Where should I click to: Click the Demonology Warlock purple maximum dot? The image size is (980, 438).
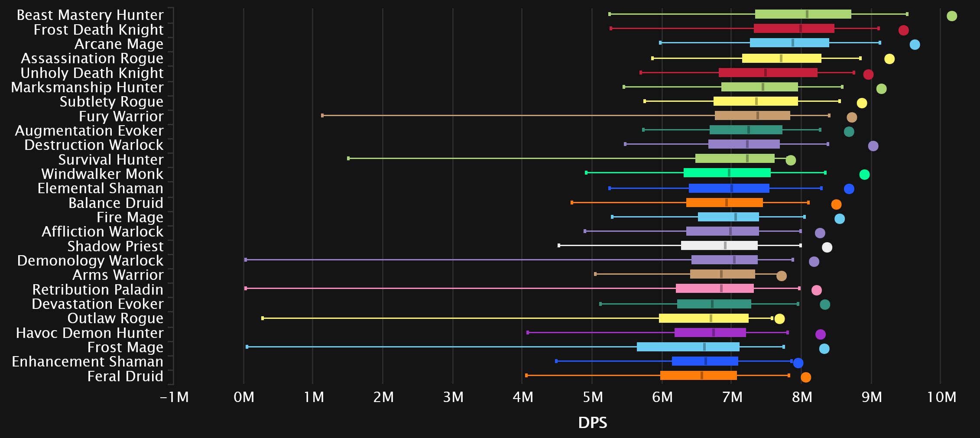coord(814,262)
